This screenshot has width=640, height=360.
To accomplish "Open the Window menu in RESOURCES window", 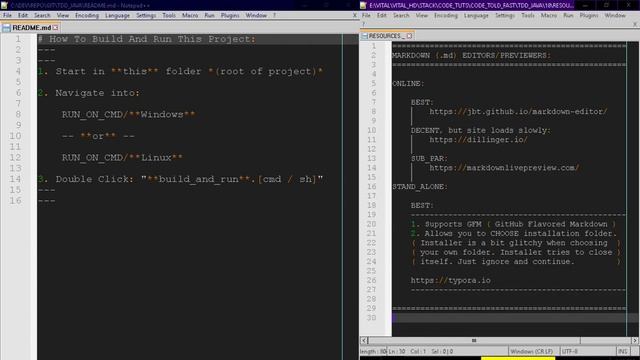I will pyautogui.click(x=615, y=15).
